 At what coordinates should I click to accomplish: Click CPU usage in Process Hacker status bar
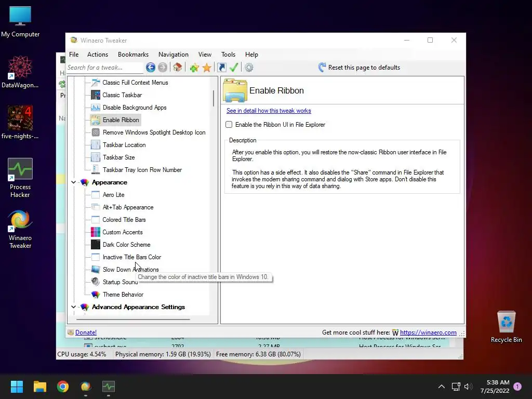82,354
